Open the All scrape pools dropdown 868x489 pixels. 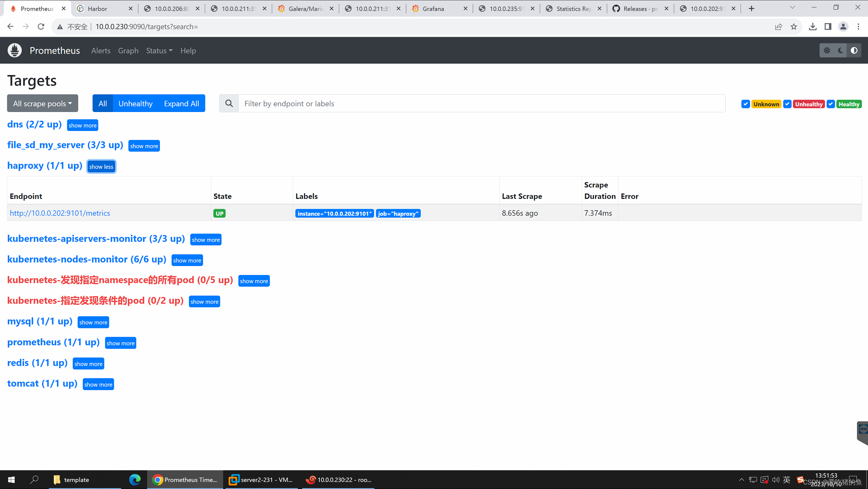pyautogui.click(x=42, y=103)
